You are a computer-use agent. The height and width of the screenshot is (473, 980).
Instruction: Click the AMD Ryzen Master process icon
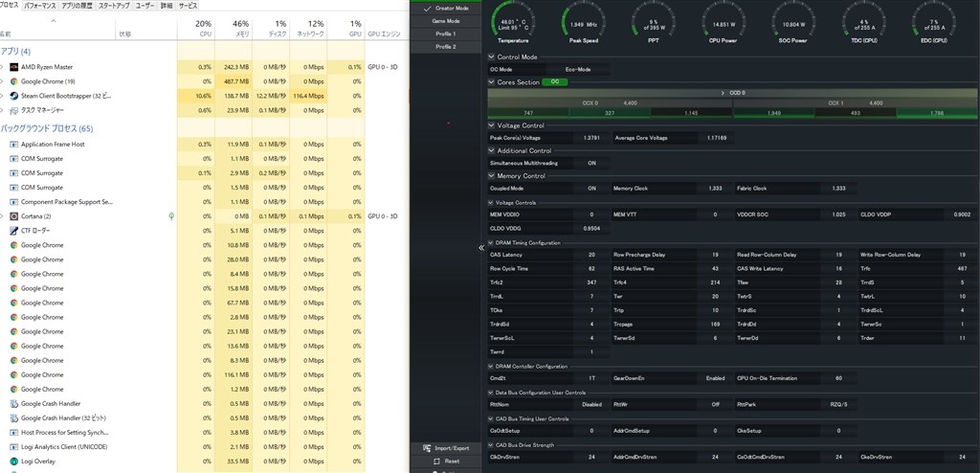click(x=14, y=67)
